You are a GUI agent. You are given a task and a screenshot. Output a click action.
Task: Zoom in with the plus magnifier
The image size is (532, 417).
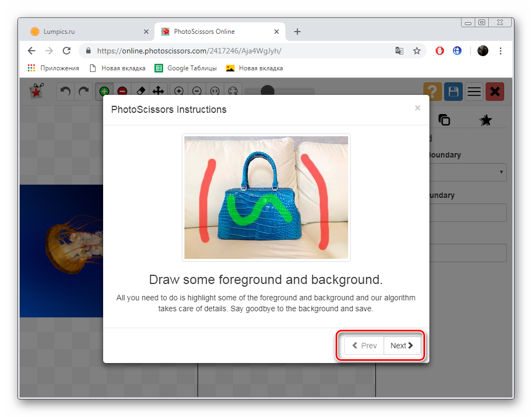click(179, 92)
